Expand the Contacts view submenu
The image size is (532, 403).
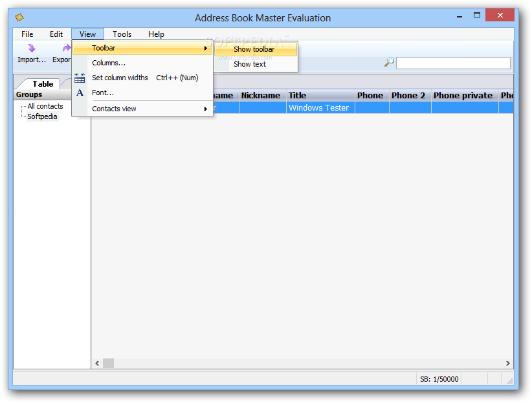142,109
